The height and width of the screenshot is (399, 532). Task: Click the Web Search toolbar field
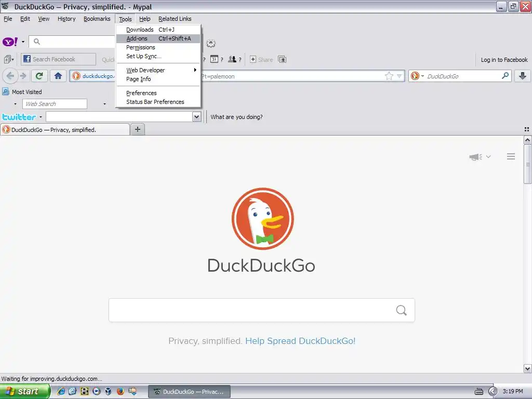click(x=55, y=104)
